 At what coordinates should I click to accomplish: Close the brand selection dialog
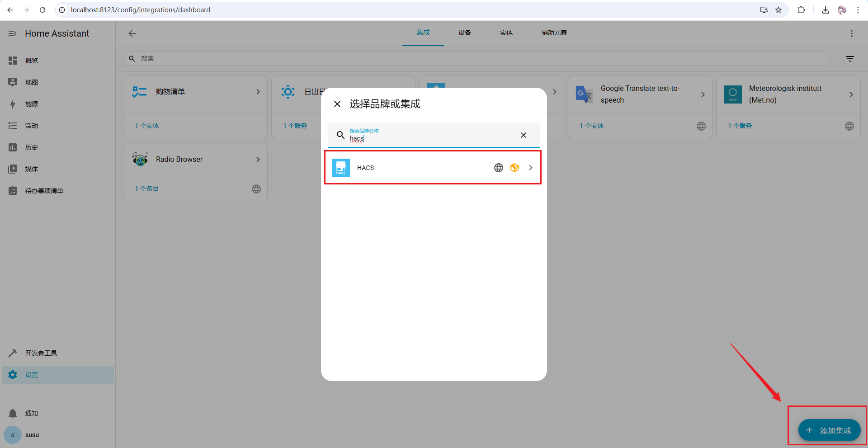pyautogui.click(x=337, y=104)
